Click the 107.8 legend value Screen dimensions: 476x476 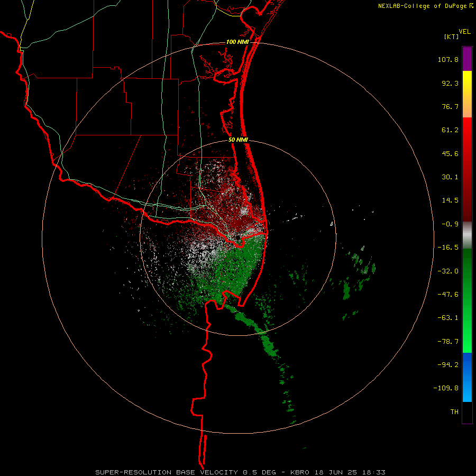tap(448, 59)
